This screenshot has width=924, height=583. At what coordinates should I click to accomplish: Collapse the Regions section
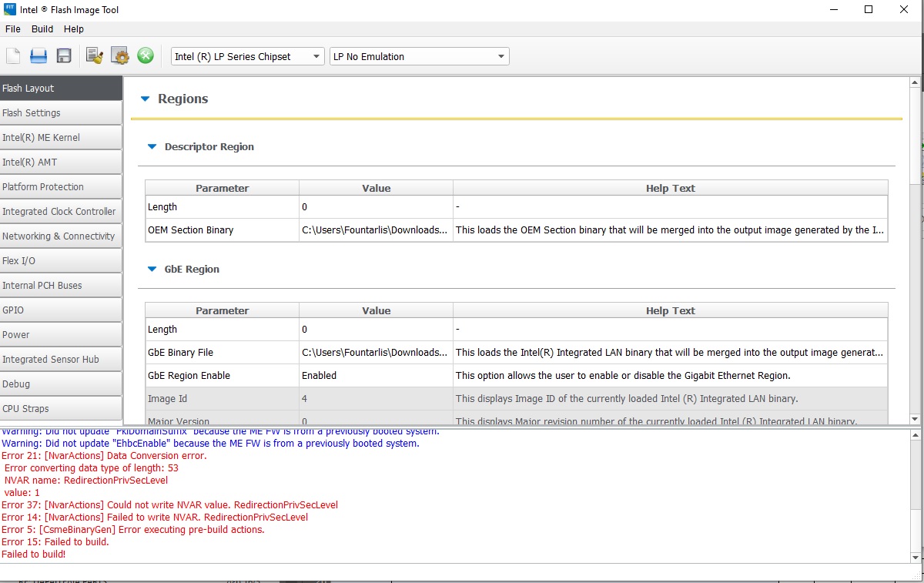point(146,99)
